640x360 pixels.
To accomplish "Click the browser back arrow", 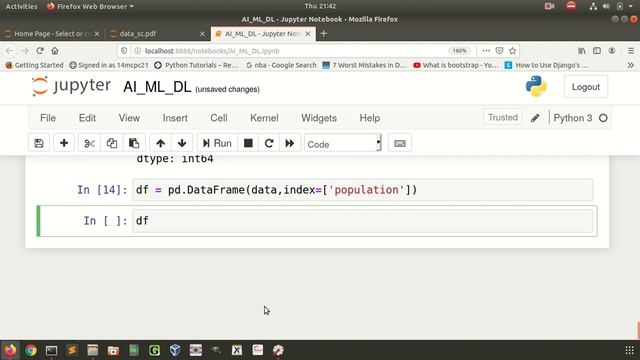I will (x=9, y=51).
